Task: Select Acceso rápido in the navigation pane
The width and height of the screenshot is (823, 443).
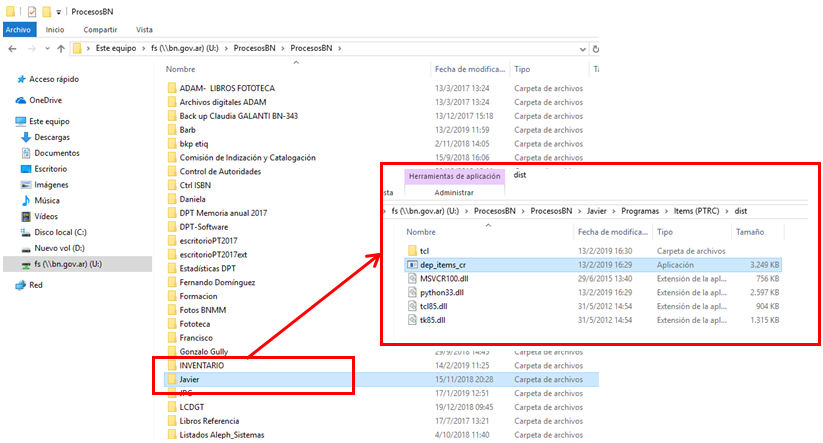Action: pos(54,79)
